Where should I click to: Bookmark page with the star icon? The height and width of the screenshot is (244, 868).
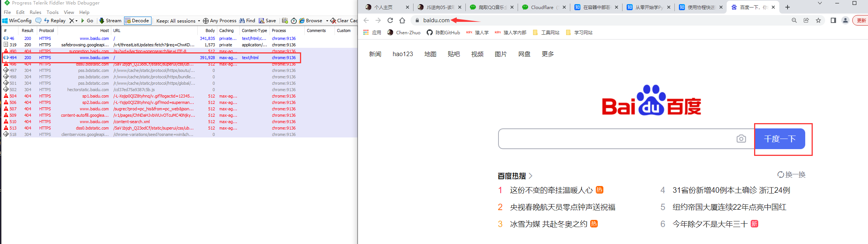tap(818, 20)
